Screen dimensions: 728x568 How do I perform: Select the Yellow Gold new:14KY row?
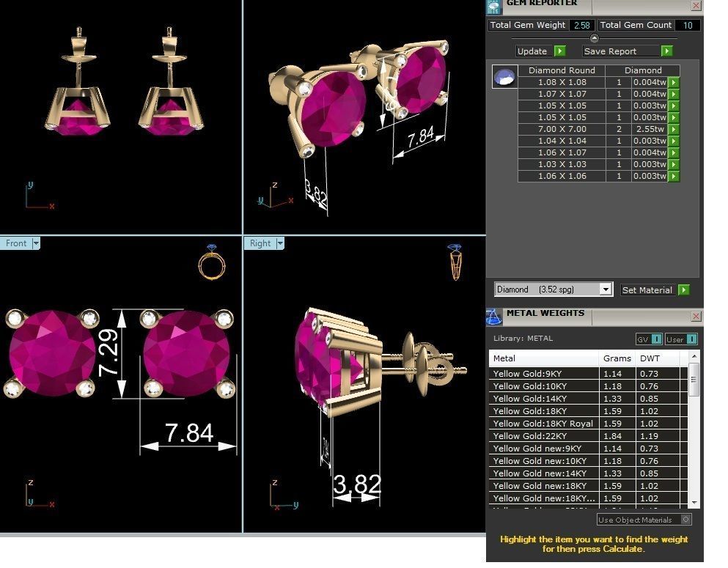(x=588, y=473)
